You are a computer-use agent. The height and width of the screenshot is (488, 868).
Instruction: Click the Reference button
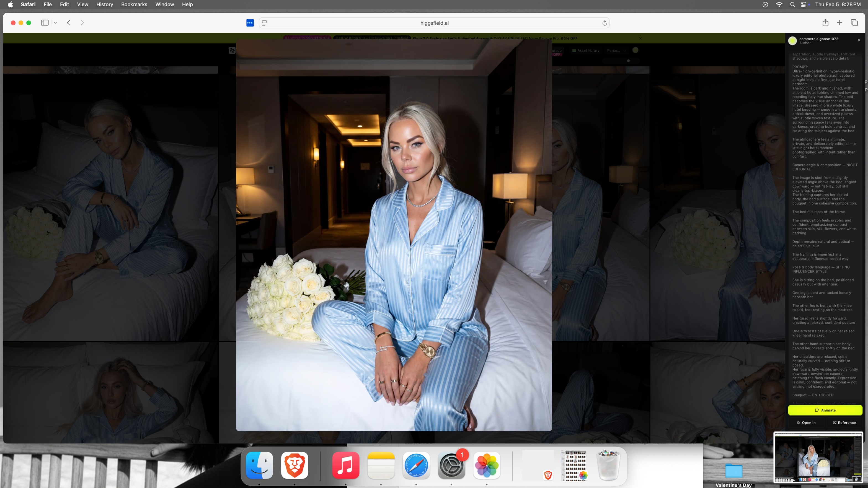click(x=844, y=423)
